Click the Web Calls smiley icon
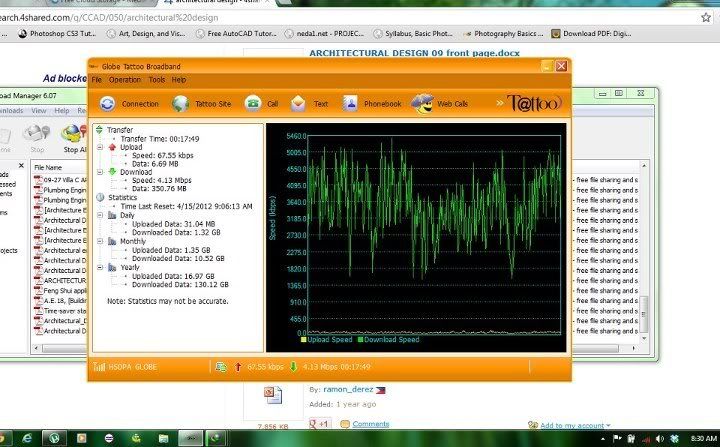The height and width of the screenshot is (447, 720). tap(423, 103)
